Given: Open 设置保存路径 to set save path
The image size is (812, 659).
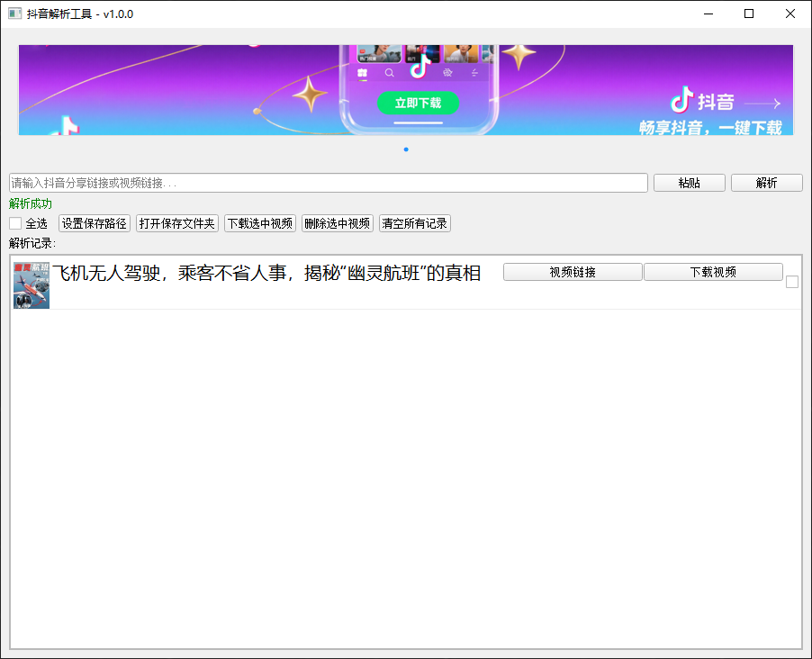Looking at the screenshot, I should pos(94,222).
